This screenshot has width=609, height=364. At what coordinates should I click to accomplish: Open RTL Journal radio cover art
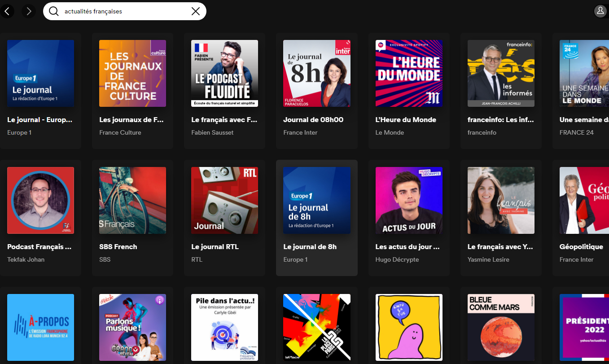pos(224,201)
